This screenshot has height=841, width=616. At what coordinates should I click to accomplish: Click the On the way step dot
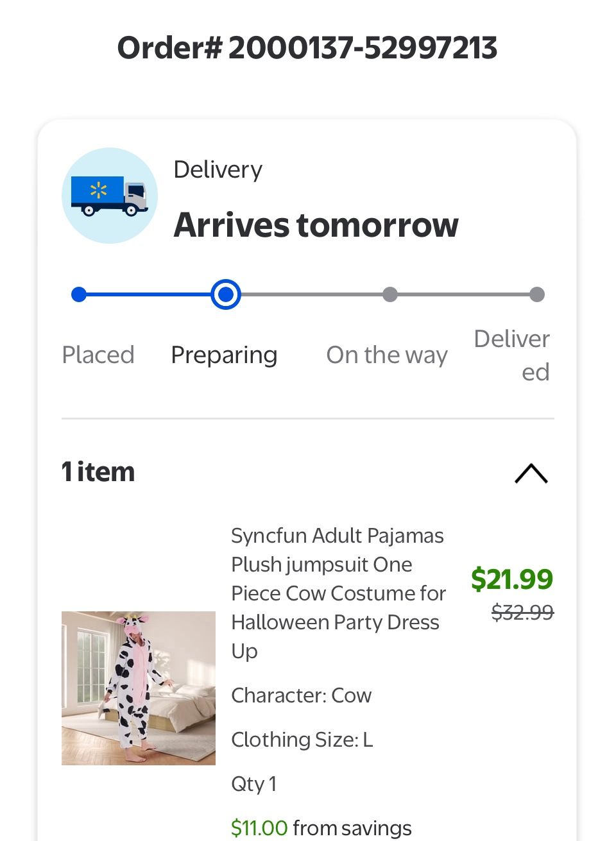click(389, 294)
